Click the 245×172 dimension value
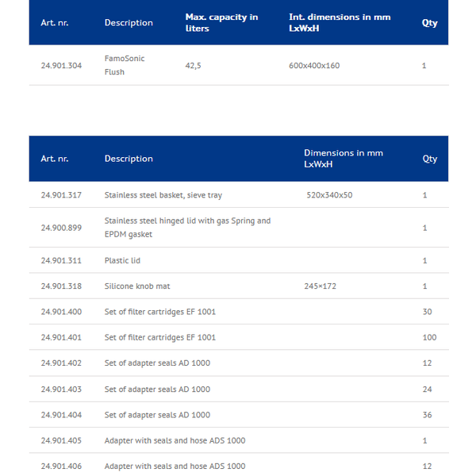The image size is (476, 476). point(321,286)
